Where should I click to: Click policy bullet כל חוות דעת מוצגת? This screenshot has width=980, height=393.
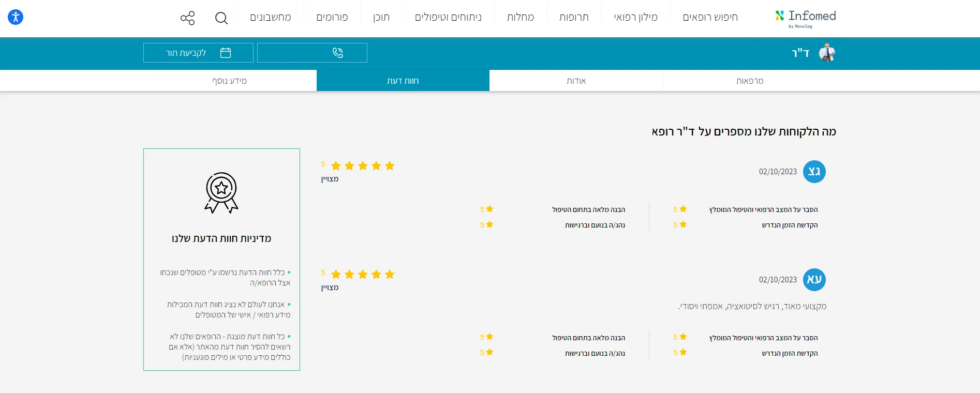pyautogui.click(x=230, y=347)
